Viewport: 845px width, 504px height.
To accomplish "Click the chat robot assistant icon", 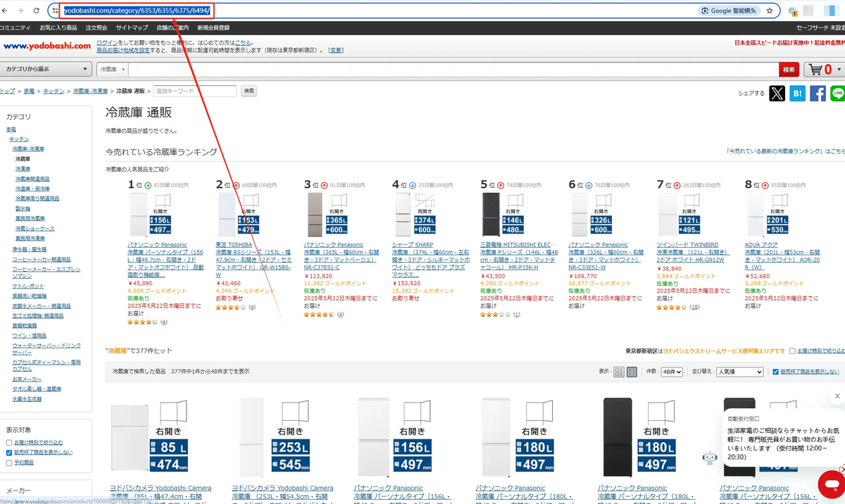I will [710, 458].
